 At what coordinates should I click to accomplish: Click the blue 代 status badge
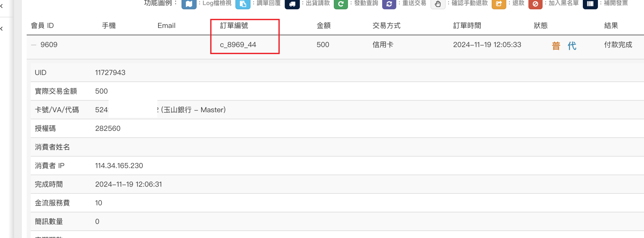click(572, 46)
